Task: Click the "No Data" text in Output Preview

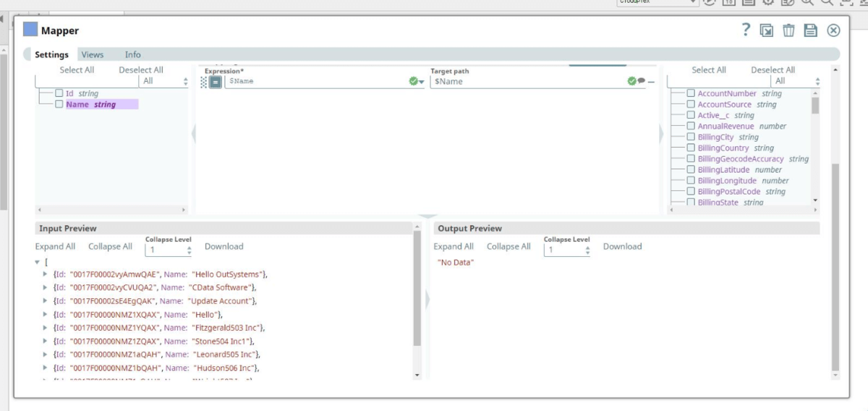Action: pyautogui.click(x=456, y=263)
